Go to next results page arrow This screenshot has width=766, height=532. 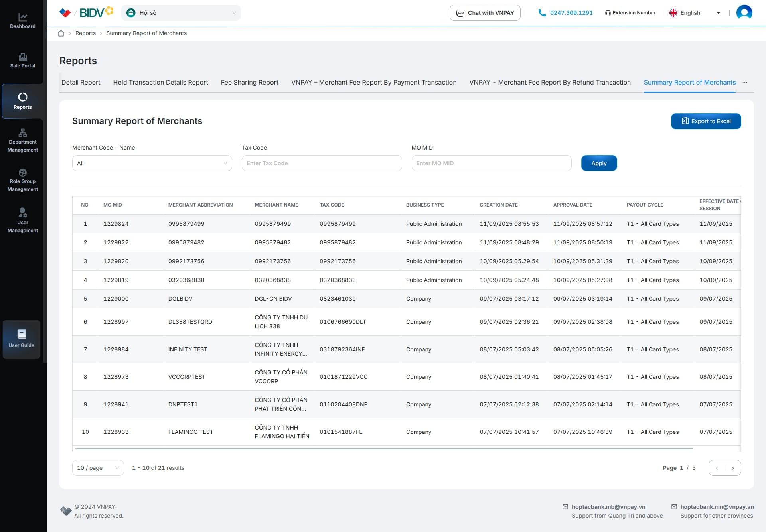[732, 468]
